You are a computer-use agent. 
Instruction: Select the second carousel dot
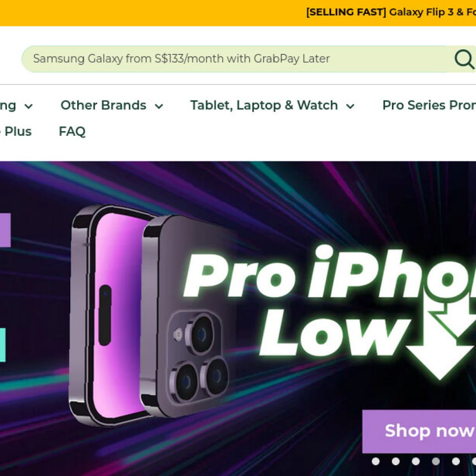coord(396,462)
